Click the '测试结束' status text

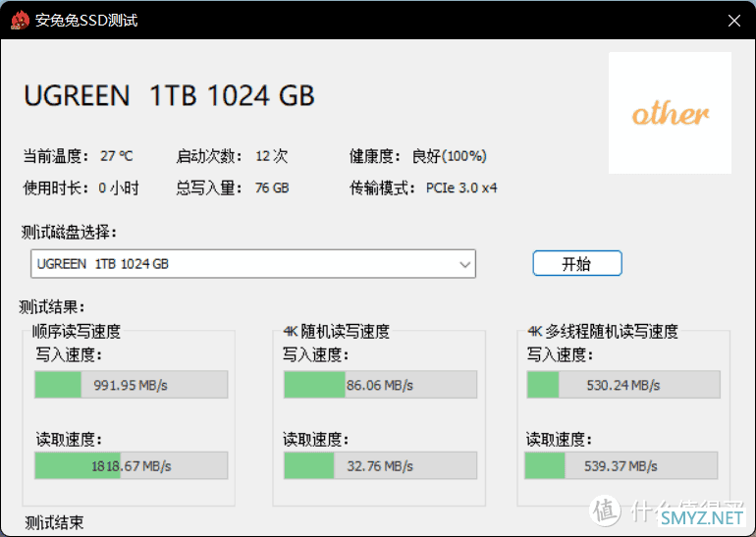click(x=54, y=522)
